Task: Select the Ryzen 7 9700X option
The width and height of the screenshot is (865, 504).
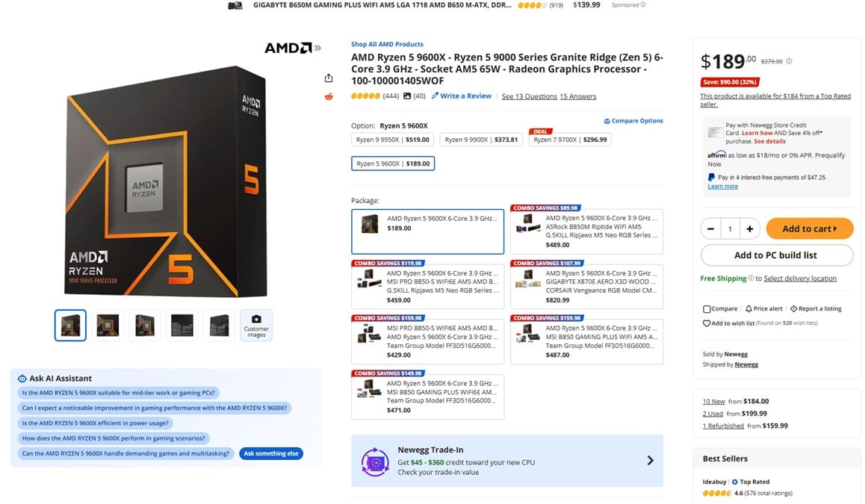Action: tap(570, 140)
